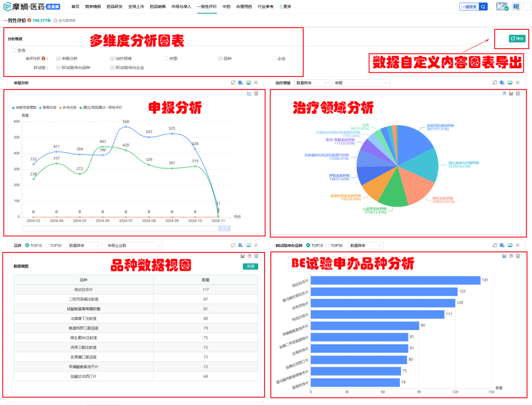Open data view in 治疗领域 panel
The width and height of the screenshot is (532, 405).
(x=518, y=93)
